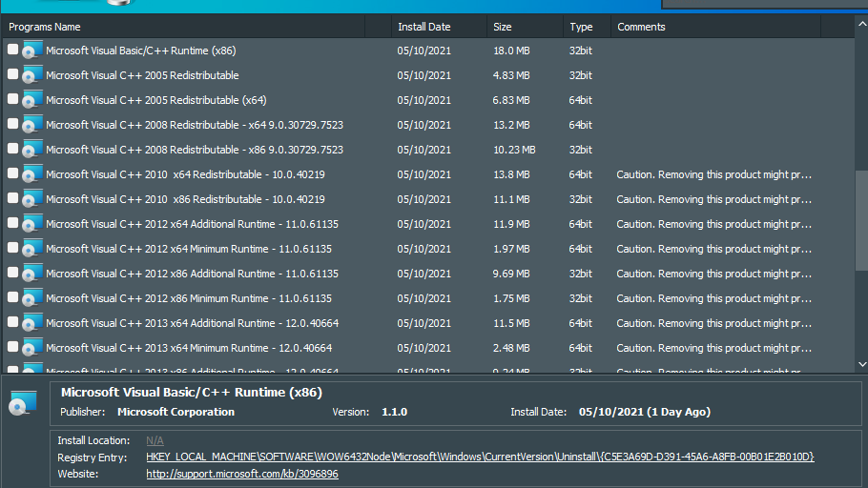
Task: Click the 9.69 MB size cell
Action: [511, 274]
